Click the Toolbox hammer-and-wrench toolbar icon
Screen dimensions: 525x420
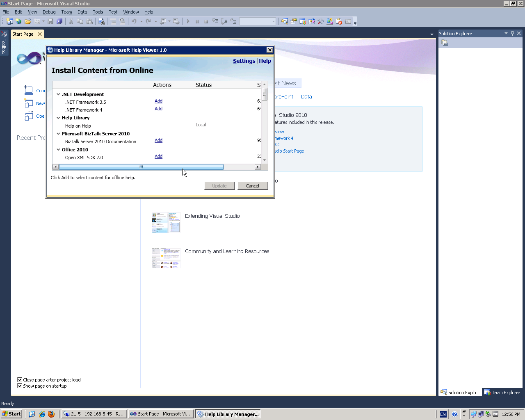point(320,21)
